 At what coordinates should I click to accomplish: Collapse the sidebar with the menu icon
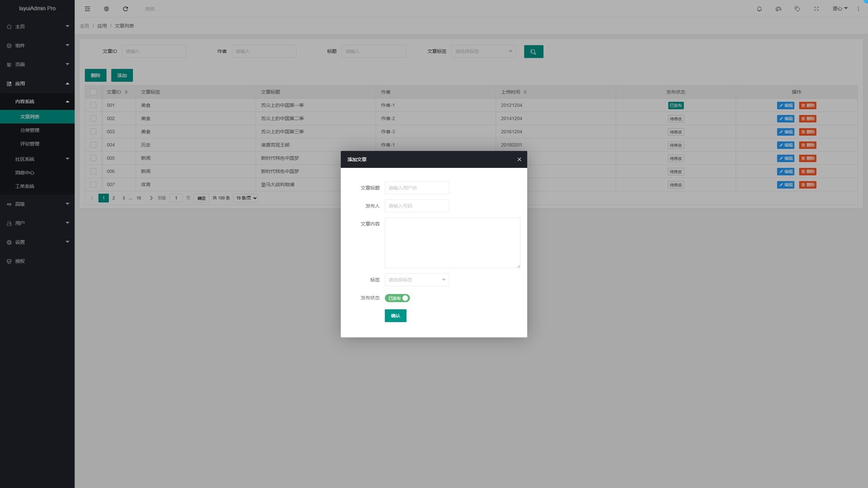87,9
